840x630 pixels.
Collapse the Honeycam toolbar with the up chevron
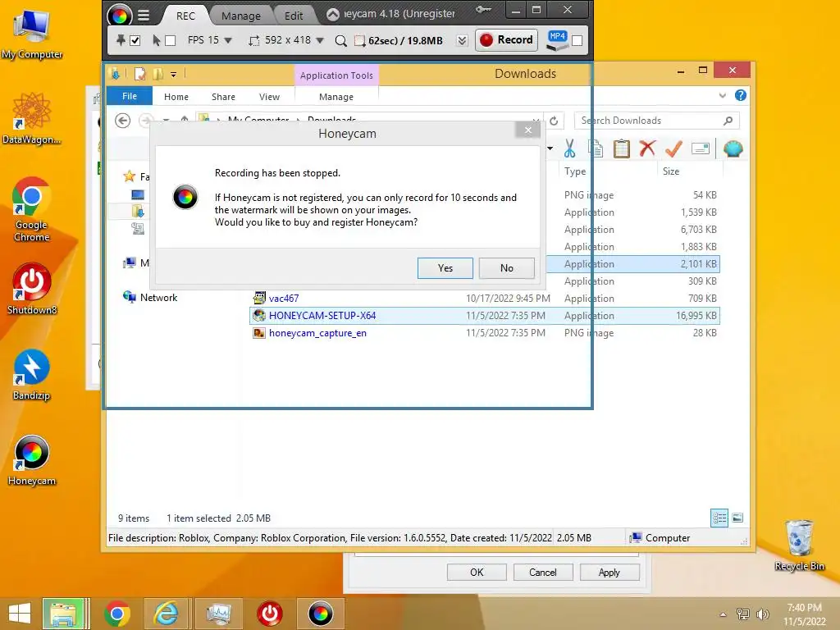pos(333,15)
